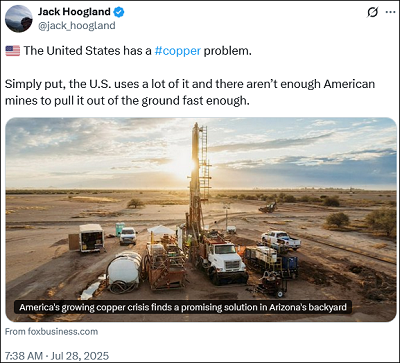Click the US flag emoji

point(13,51)
